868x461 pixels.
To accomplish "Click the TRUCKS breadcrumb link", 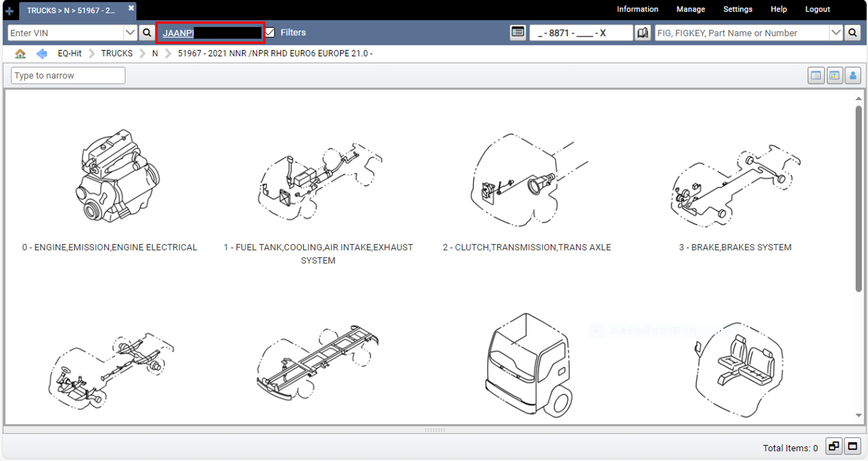I will (116, 53).
